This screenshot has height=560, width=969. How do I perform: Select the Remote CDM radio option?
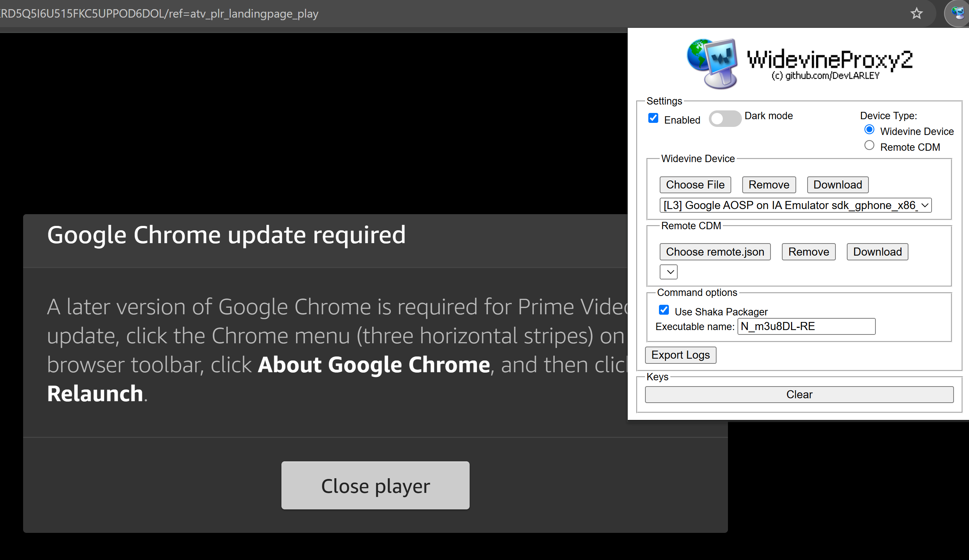pos(869,145)
